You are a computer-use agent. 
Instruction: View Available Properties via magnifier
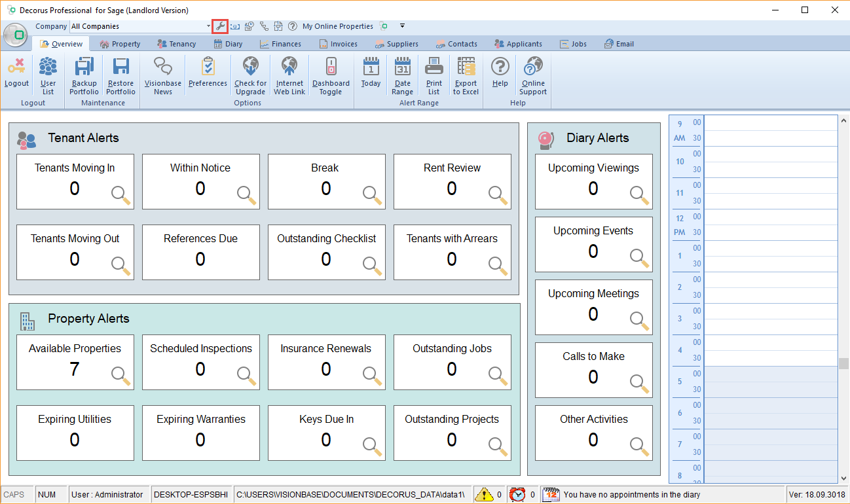121,376
